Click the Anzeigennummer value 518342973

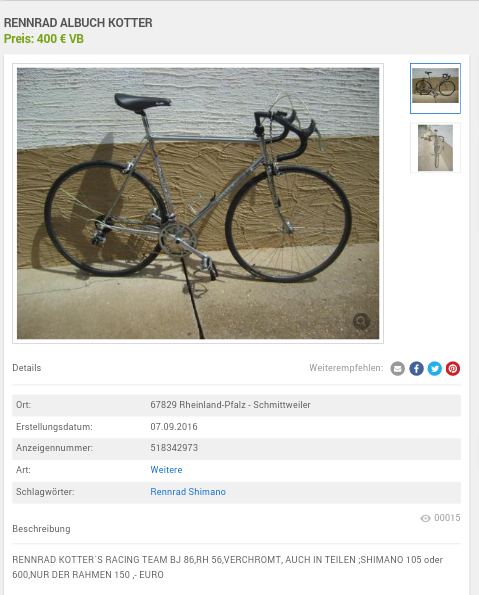click(174, 448)
